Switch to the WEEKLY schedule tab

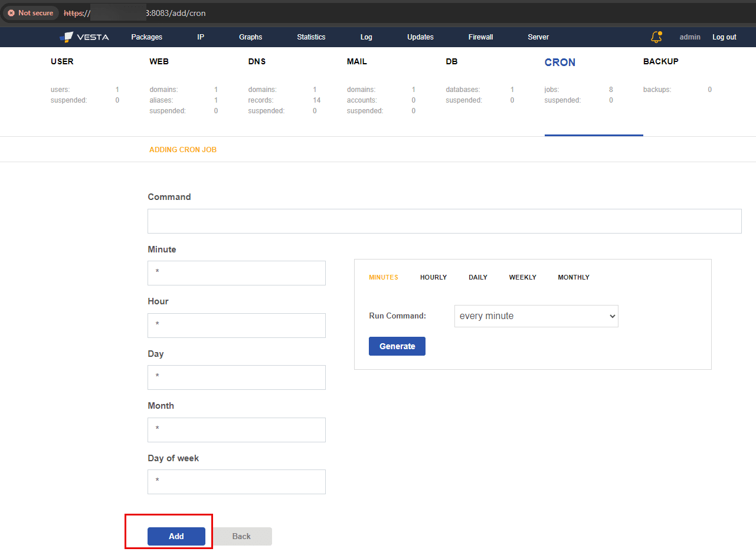522,277
